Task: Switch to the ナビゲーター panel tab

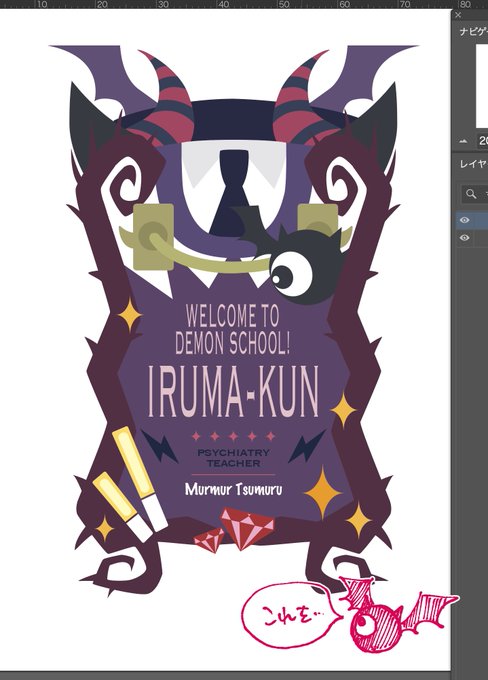Action: pos(474,32)
